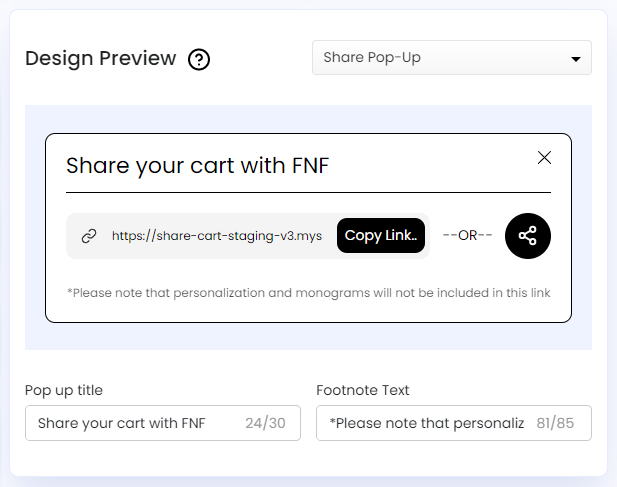Click the Pop up title field label
This screenshot has height=487, width=617.
pos(64,390)
